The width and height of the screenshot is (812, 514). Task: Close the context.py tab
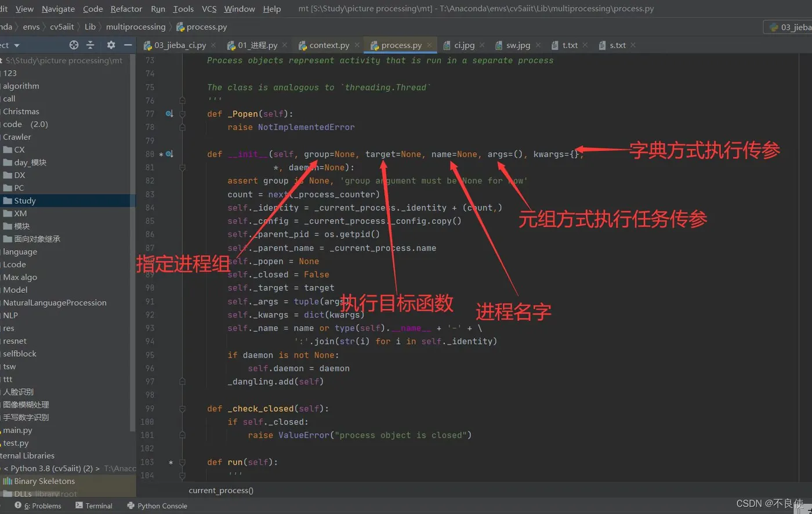(x=357, y=45)
